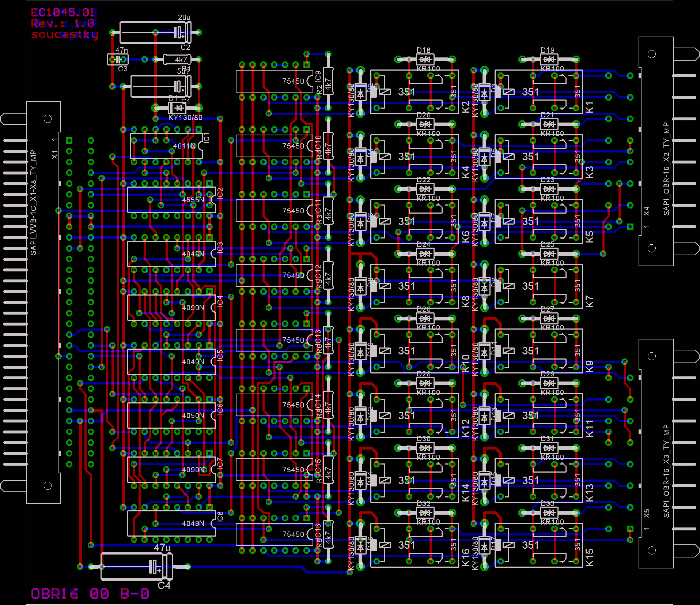The image size is (700, 605).
Task: Click the KR100 diode D18 symbol
Action: pos(425,59)
